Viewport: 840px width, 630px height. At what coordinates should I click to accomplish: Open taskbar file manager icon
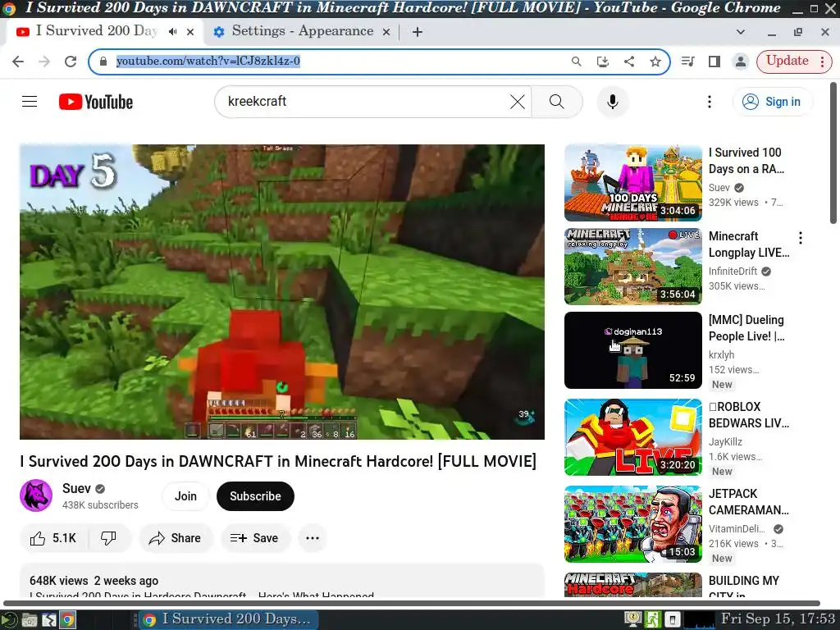coord(30,620)
